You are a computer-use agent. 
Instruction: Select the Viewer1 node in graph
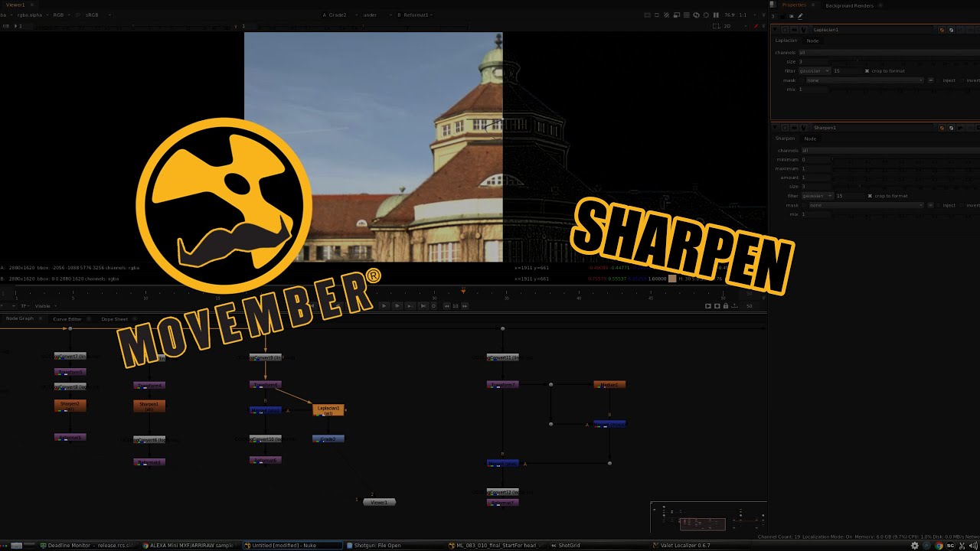tap(379, 502)
